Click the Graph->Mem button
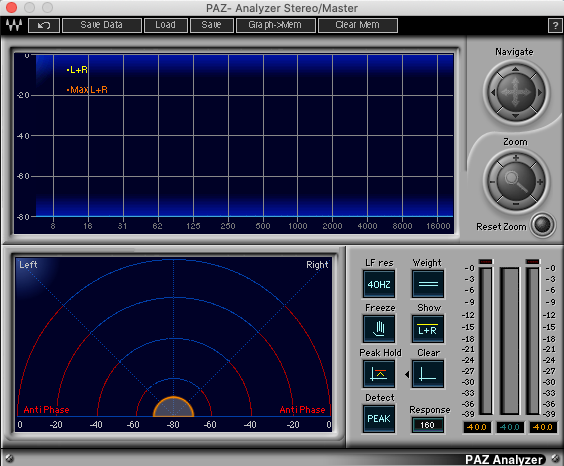Viewport: 564px width, 466px height. click(x=276, y=25)
